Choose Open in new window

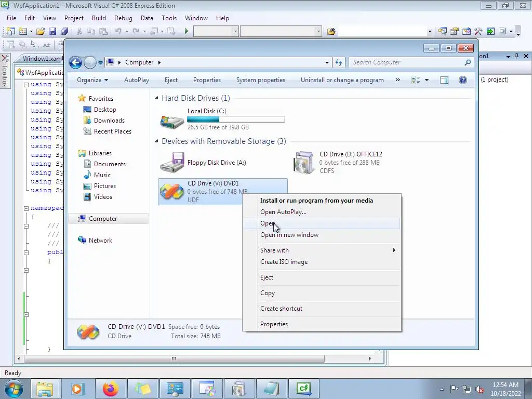tap(322, 235)
